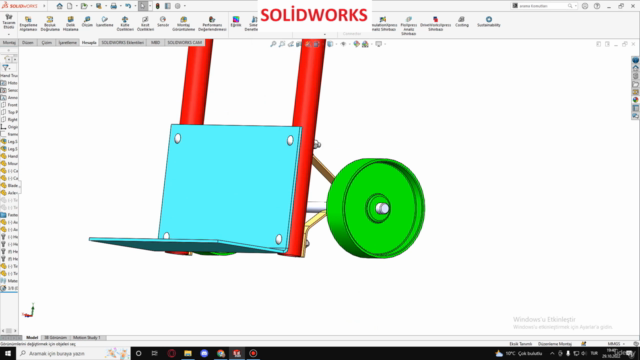This screenshot has width=640, height=360.
Task: Expand the Save dropdown arrow
Action: 105,6
